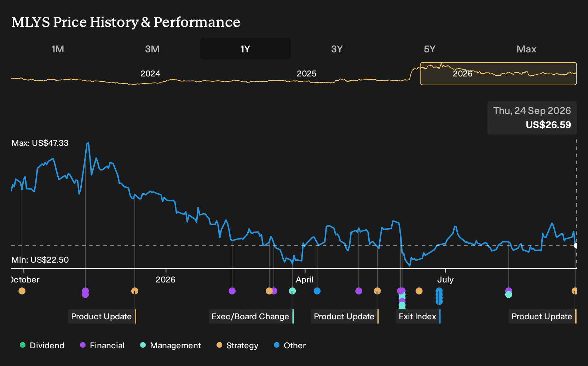
Task: Open the Exit Index event label
Action: click(418, 316)
